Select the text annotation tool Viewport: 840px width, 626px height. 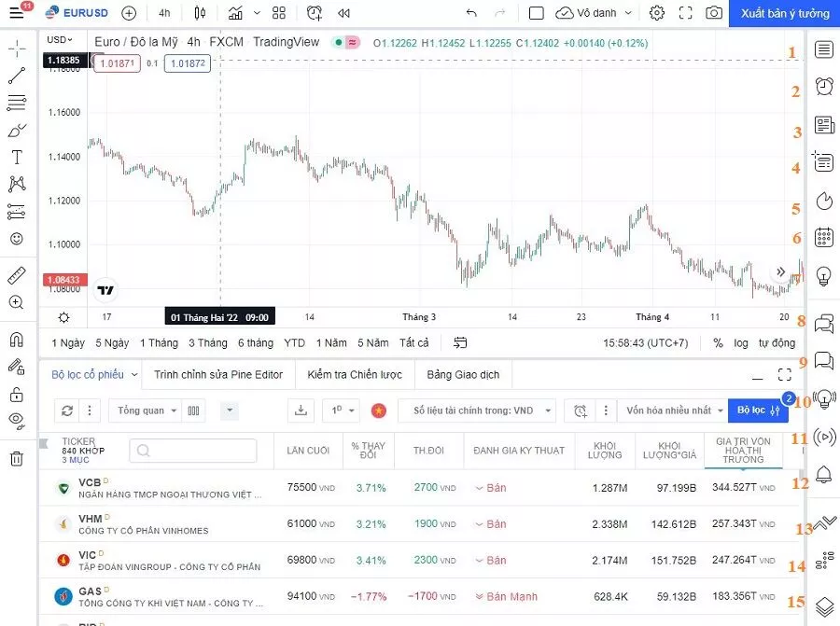pos(17,158)
